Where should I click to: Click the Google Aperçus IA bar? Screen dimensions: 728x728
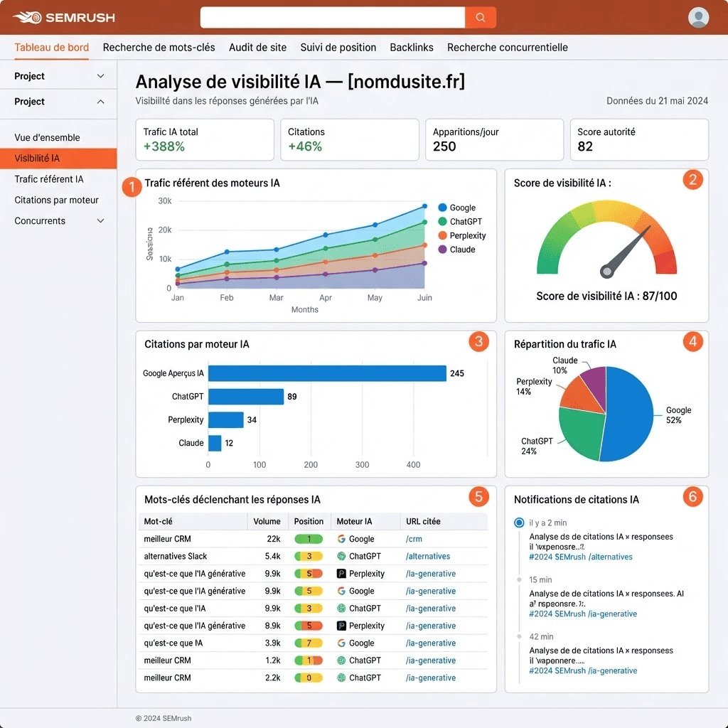pyautogui.click(x=327, y=373)
